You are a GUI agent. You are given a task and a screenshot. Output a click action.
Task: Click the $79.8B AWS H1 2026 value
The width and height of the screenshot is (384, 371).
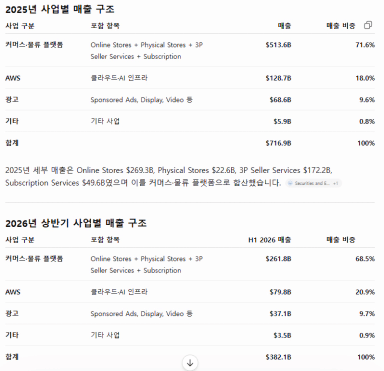pos(280,292)
